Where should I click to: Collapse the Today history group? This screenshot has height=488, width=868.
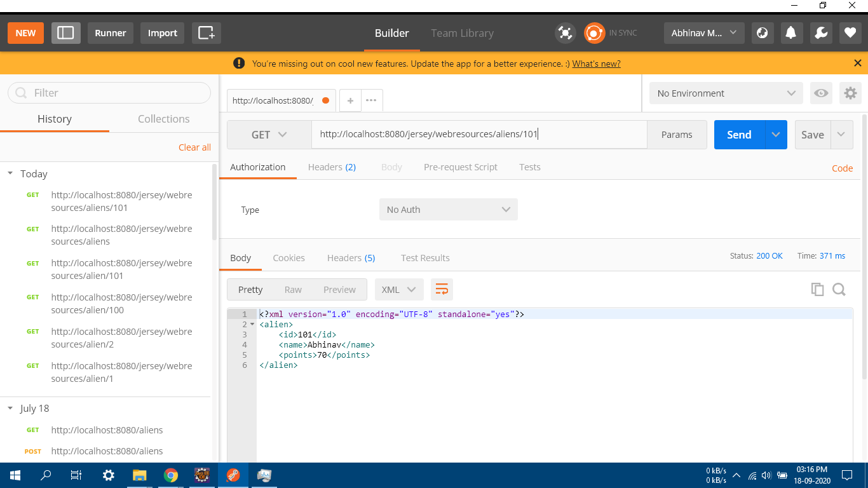(x=10, y=173)
